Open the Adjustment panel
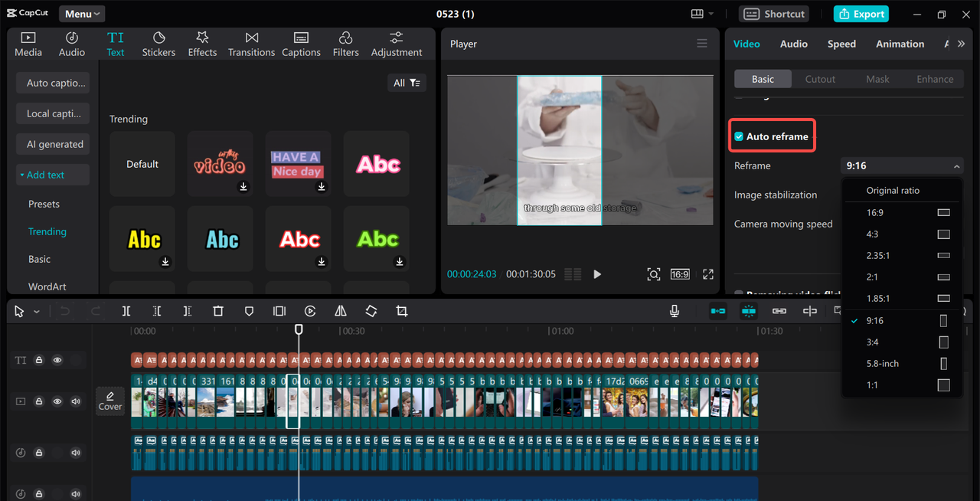This screenshot has height=501, width=980. (396, 44)
